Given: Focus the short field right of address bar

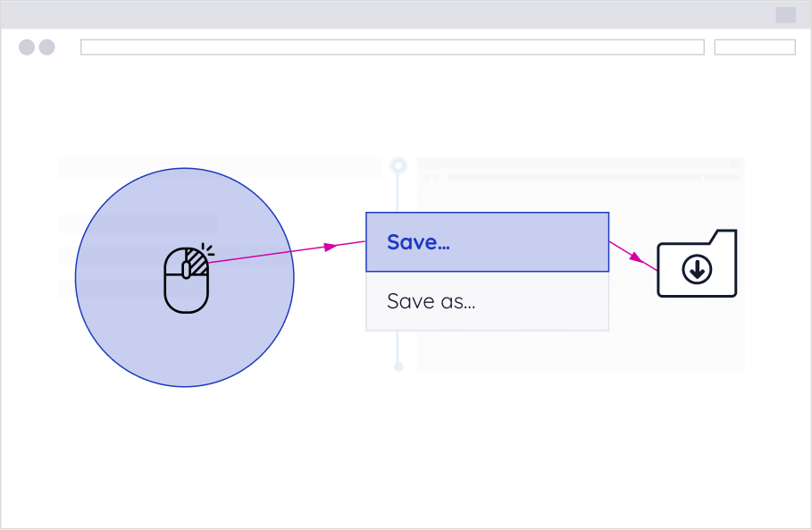Looking at the screenshot, I should pyautogui.click(x=755, y=47).
